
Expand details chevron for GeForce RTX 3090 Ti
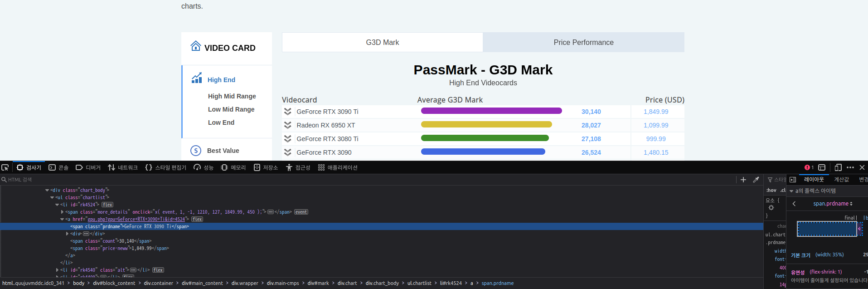[x=287, y=112]
